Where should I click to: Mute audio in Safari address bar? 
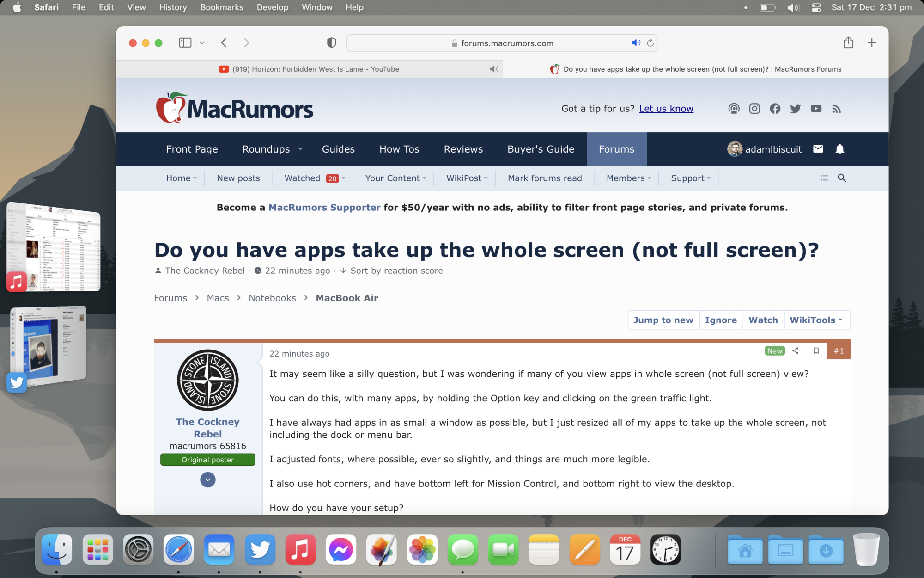pyautogui.click(x=636, y=43)
